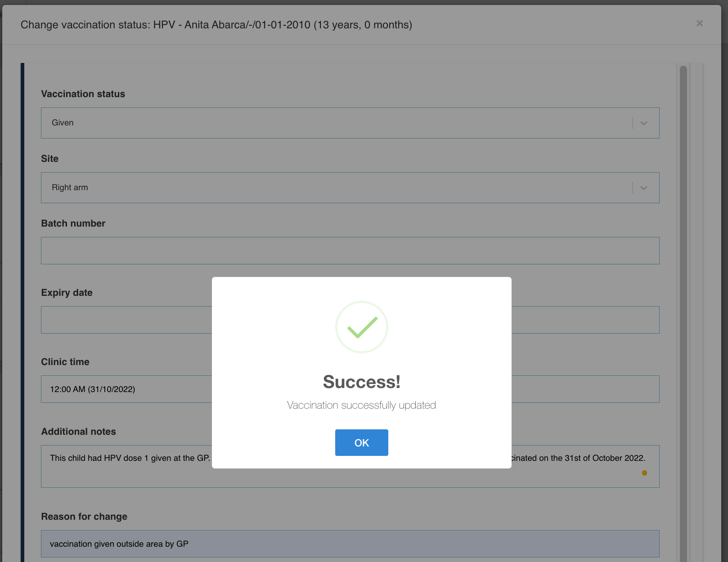This screenshot has width=728, height=562.
Task: Click the OK button in success dialog
Action: [361, 442]
